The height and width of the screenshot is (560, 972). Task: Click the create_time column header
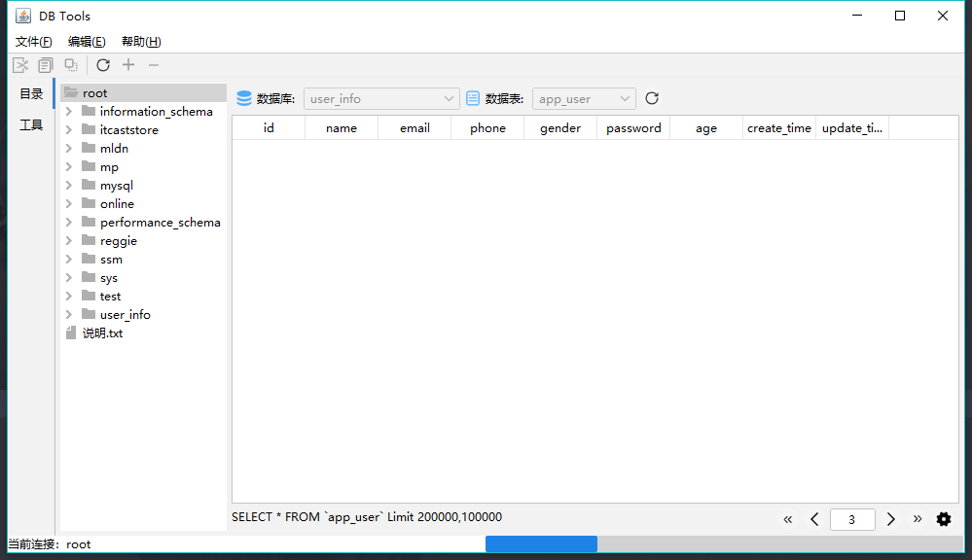(x=779, y=127)
